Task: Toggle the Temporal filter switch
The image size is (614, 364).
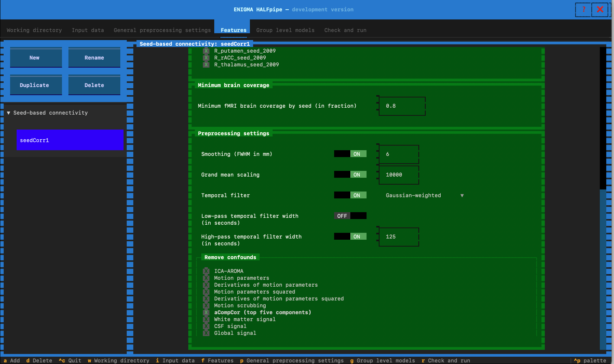Action: click(350, 195)
